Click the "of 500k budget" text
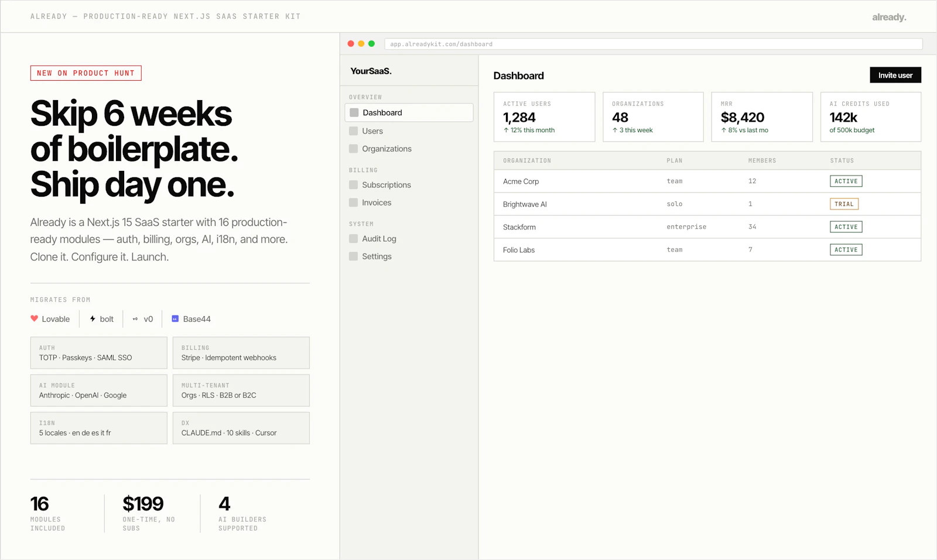 [852, 130]
